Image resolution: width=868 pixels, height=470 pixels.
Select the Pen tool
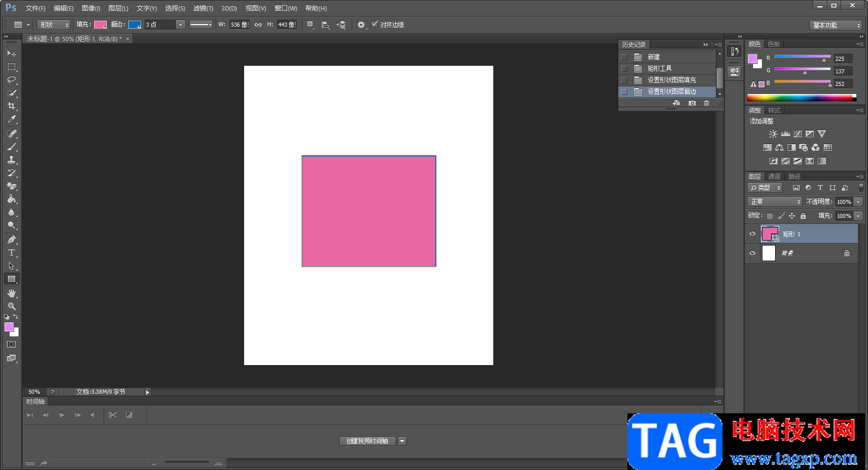(12, 240)
